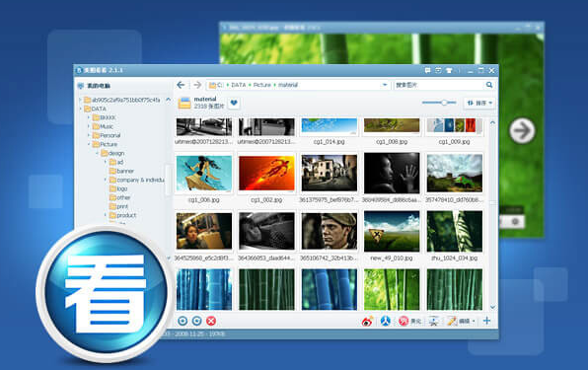
Task: Click the feedback speech bubble icon in title bar
Action: point(427,70)
